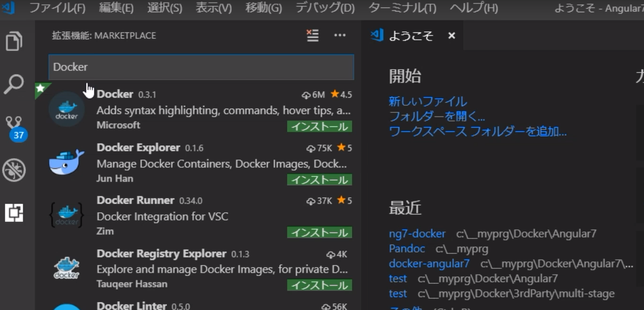
Task: Open the Marketplace more actions ellipsis
Action: pyautogui.click(x=340, y=35)
